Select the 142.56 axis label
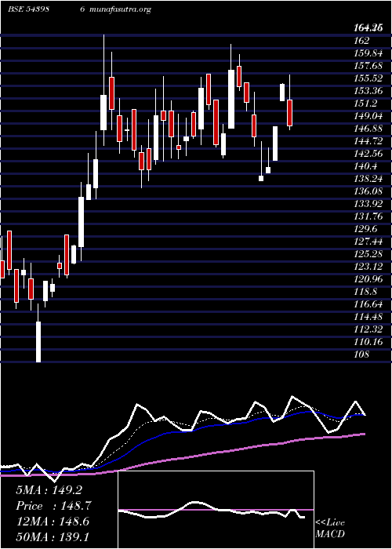The width and height of the screenshot is (392, 549). pyautogui.click(x=368, y=154)
